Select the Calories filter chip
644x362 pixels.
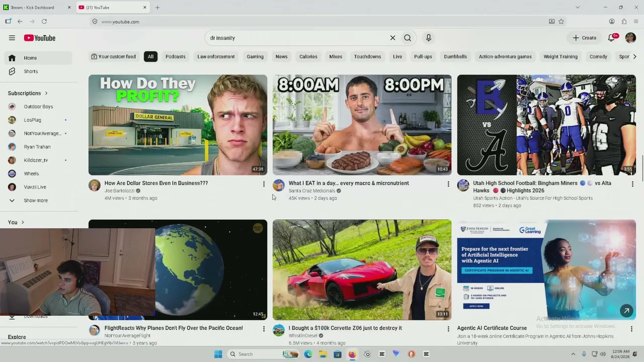308,57
